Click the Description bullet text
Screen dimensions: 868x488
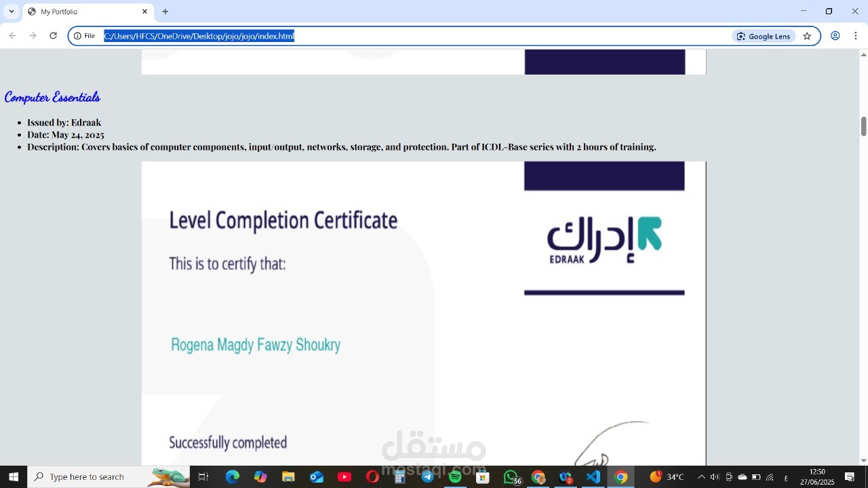click(342, 147)
